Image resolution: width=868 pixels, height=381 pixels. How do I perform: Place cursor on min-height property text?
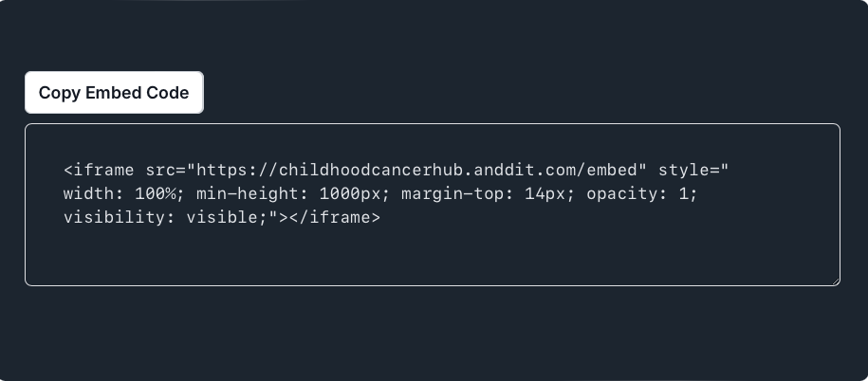coord(248,193)
